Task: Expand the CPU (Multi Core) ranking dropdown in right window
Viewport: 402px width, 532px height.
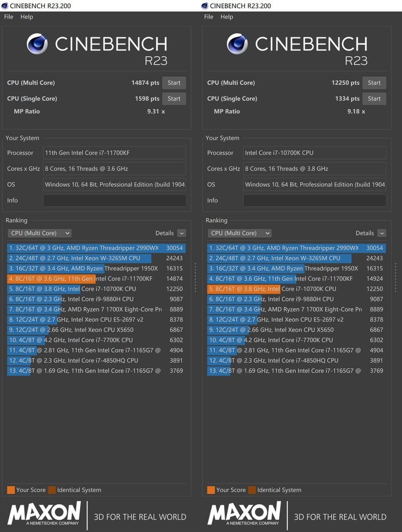Action: (240, 233)
